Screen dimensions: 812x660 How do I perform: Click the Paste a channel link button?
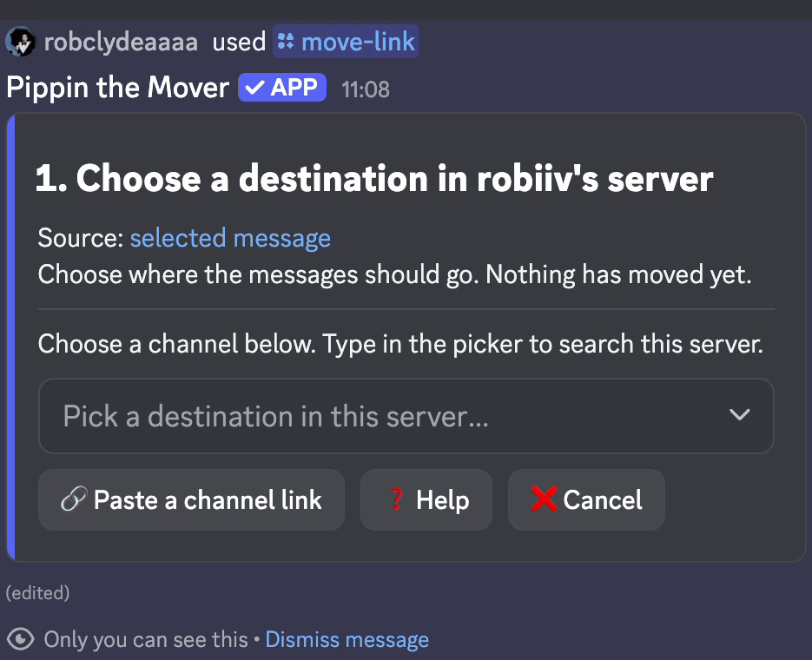coord(191,499)
